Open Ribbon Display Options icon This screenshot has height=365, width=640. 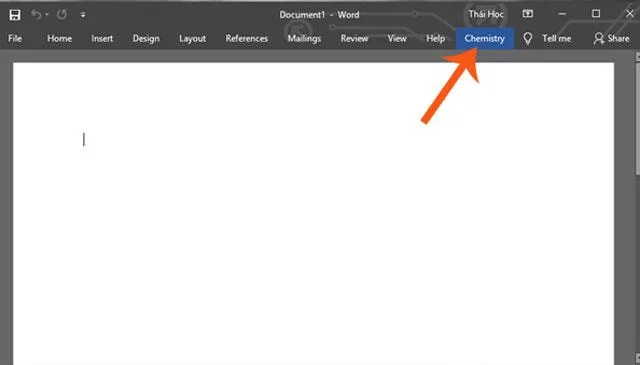527,14
